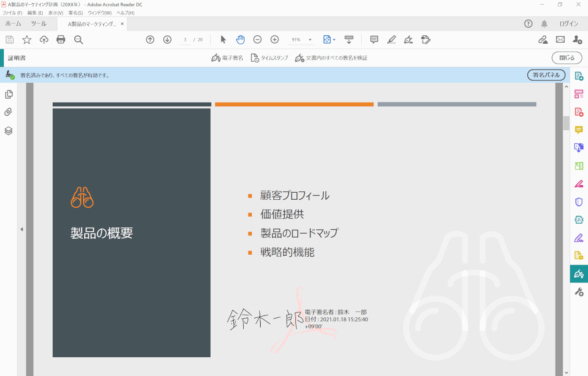Open the タイムスタンプ tool
This screenshot has height=376, width=588.
[269, 57]
